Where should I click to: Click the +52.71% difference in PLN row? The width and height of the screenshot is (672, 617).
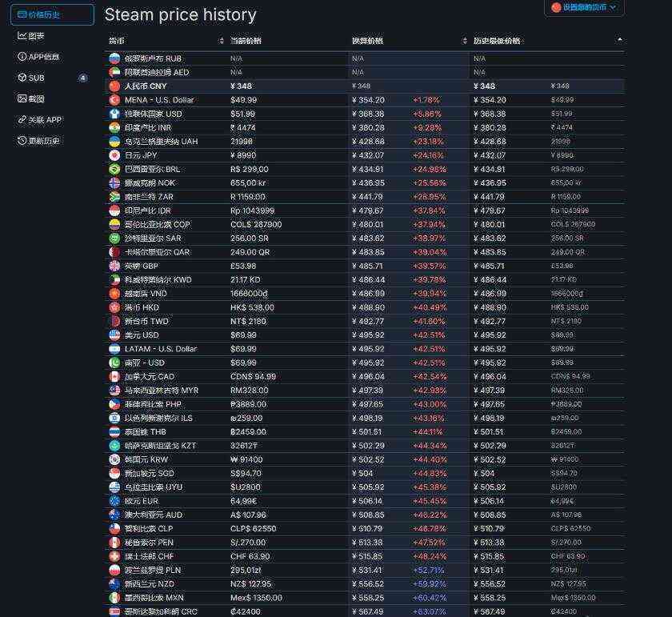point(429,571)
